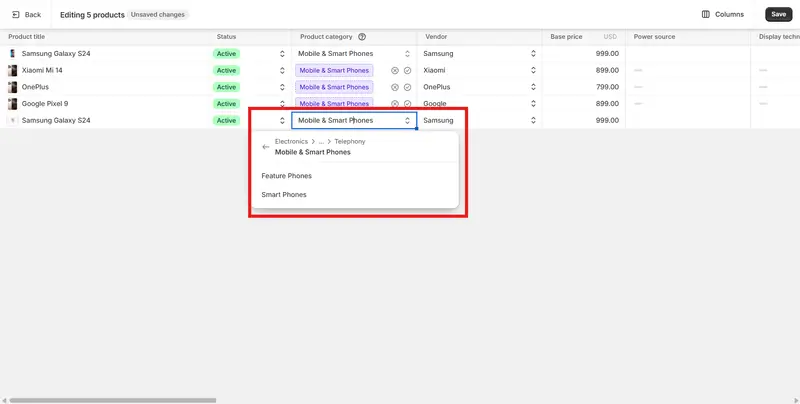Open the status selector for OnePlus
This screenshot has width=800, height=404.
(x=282, y=87)
